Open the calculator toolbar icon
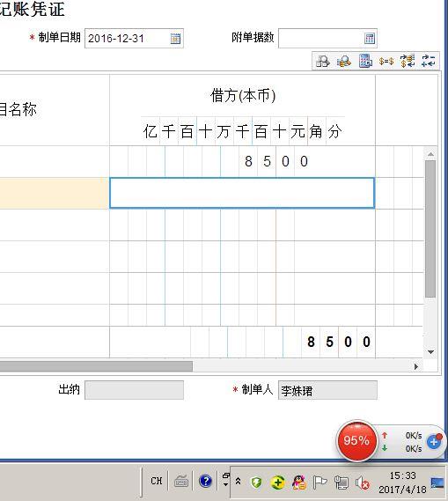The image size is (448, 501). (365, 61)
